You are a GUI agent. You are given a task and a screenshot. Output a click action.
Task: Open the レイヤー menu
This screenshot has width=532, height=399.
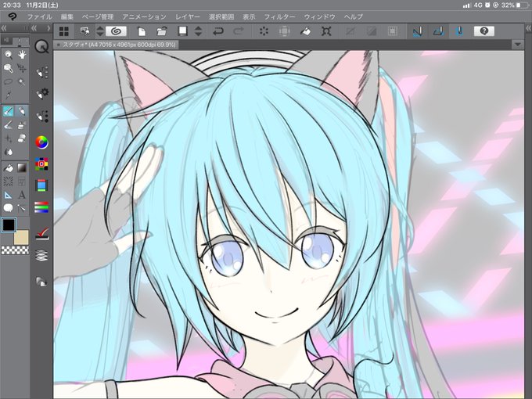coord(188,16)
